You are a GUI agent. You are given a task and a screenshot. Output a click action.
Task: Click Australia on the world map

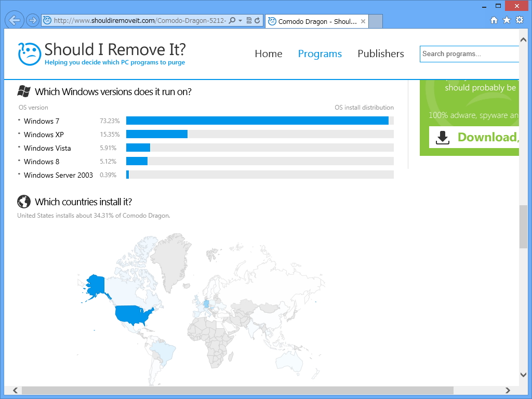[x=289, y=361]
